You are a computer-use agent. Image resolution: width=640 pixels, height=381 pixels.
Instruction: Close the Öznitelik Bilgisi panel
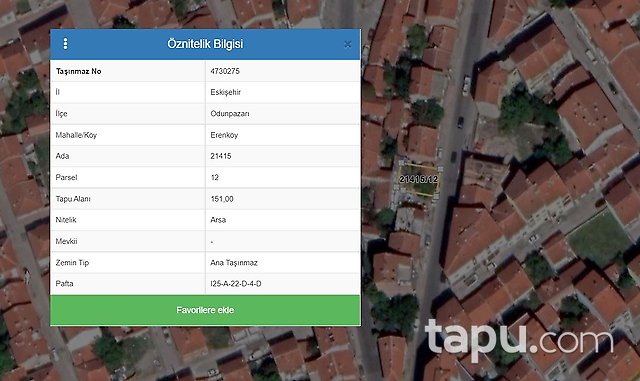click(348, 44)
